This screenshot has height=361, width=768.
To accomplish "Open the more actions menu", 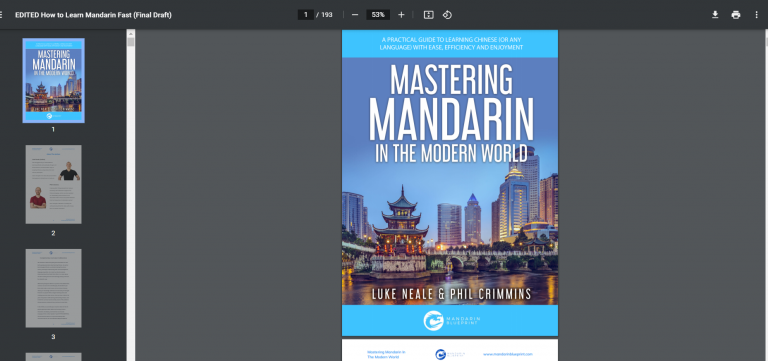I will tap(756, 15).
